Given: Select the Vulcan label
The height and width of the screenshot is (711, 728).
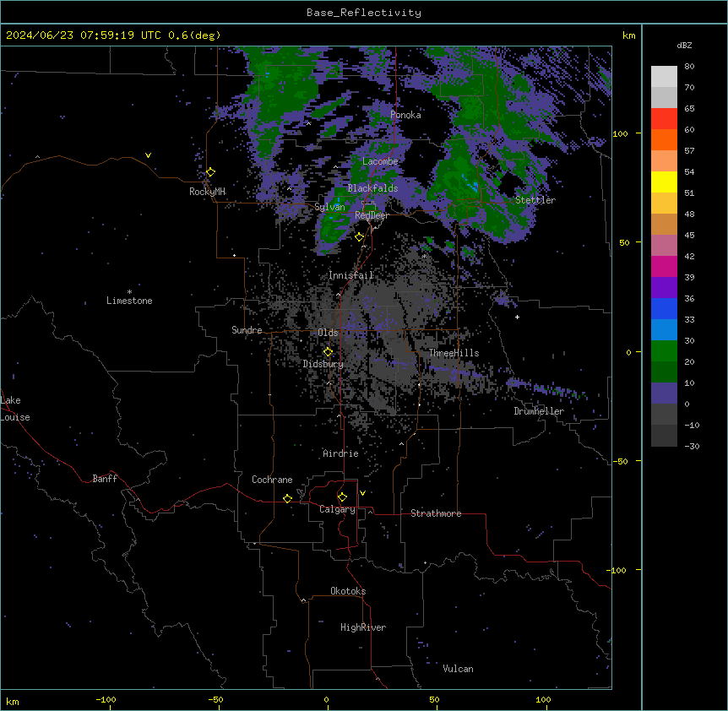Looking at the screenshot, I should [x=459, y=669].
